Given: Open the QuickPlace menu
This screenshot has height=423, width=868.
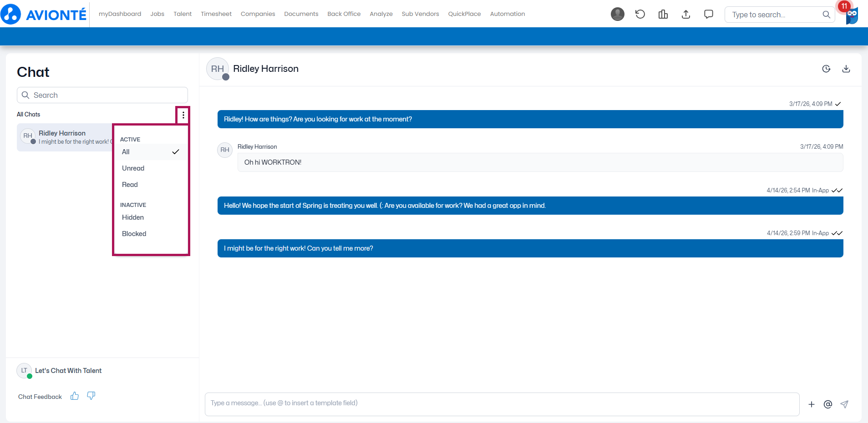Looking at the screenshot, I should pos(465,14).
